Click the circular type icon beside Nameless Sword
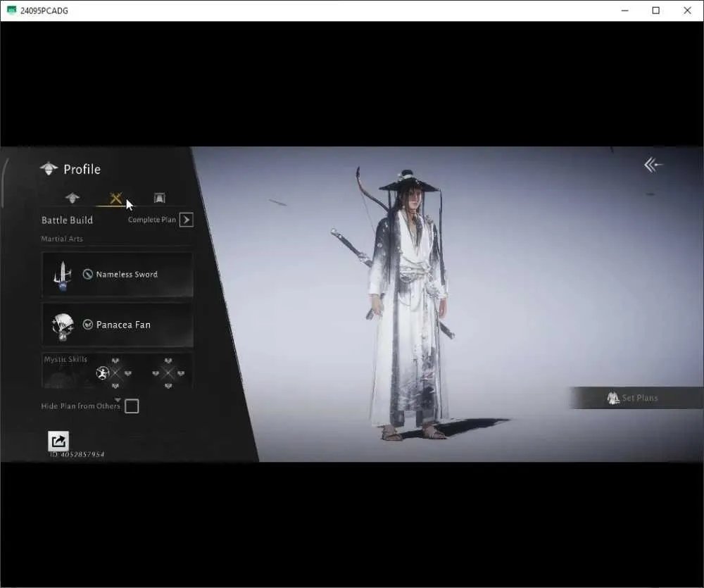 coord(88,274)
